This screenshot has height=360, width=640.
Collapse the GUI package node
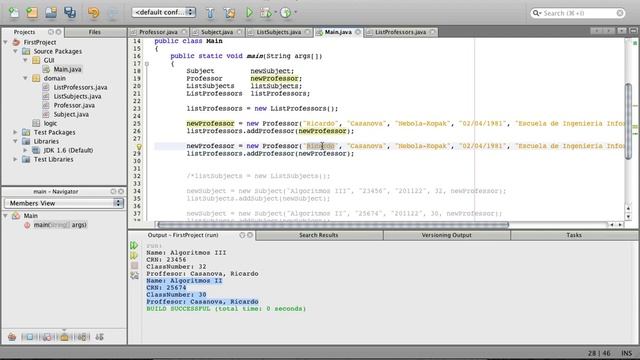click(25, 60)
